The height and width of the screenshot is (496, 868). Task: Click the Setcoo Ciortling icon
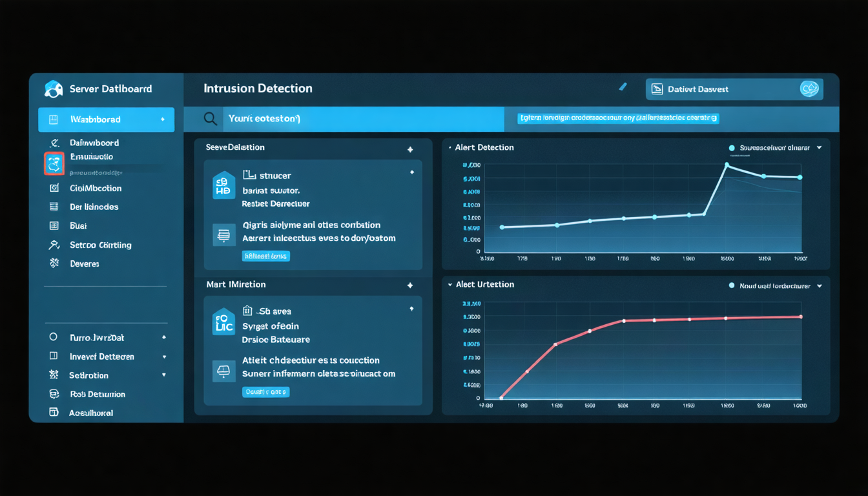coord(54,245)
